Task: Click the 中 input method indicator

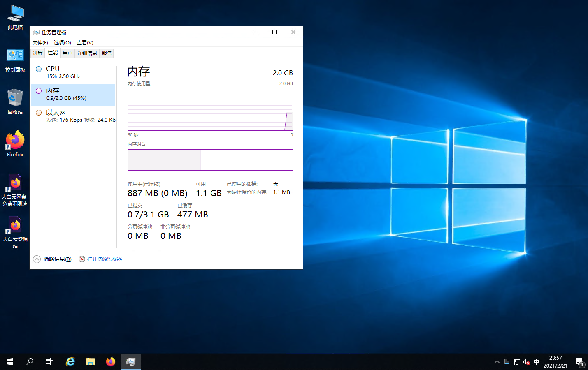Action: coord(536,362)
